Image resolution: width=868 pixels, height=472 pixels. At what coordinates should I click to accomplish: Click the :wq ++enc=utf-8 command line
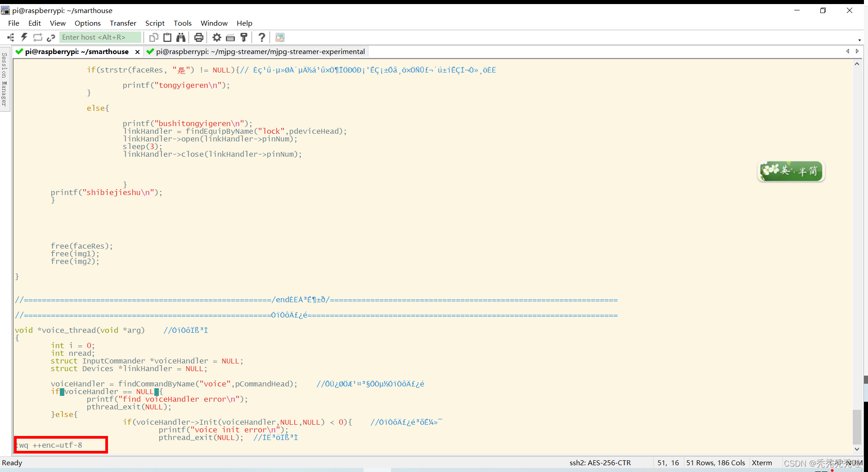49,445
